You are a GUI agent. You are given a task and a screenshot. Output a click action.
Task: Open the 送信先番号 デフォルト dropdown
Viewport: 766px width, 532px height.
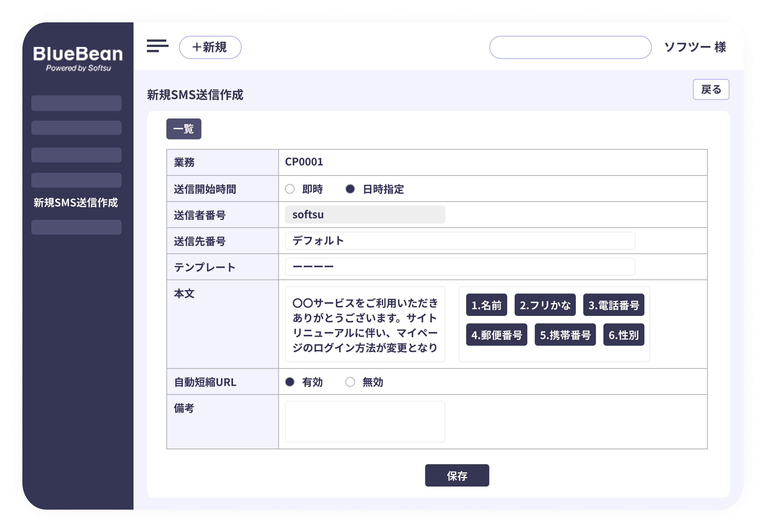(x=459, y=241)
